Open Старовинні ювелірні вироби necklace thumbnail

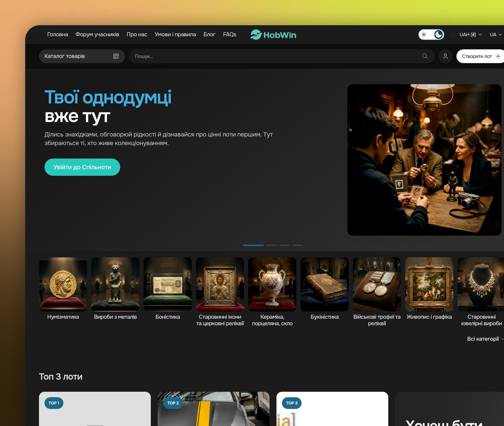tap(481, 284)
